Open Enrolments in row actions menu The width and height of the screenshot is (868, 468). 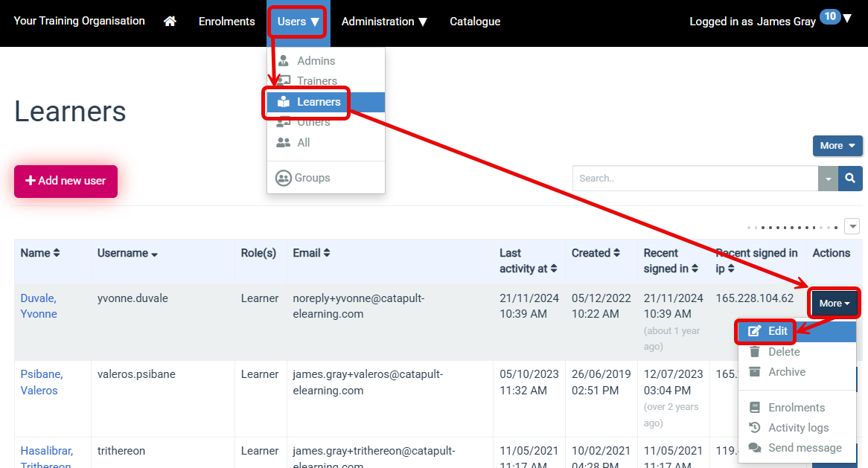pyautogui.click(x=796, y=408)
